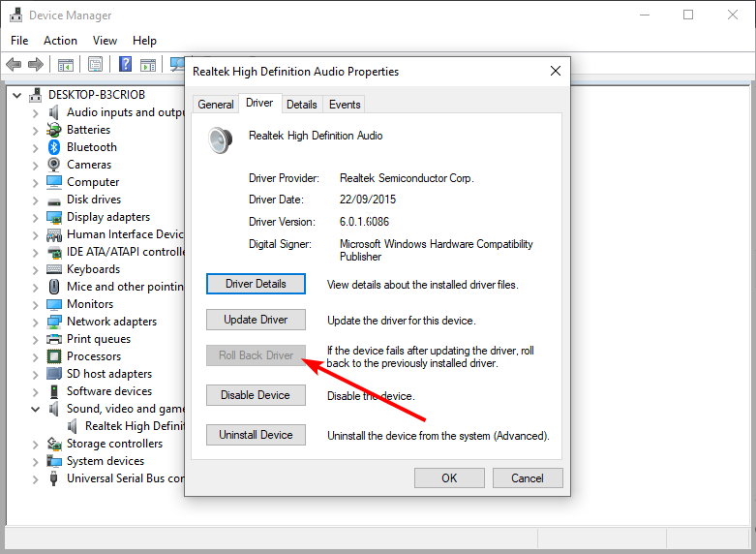The height and width of the screenshot is (554, 756).
Task: Click the Network adapters icon
Action: tap(54, 322)
